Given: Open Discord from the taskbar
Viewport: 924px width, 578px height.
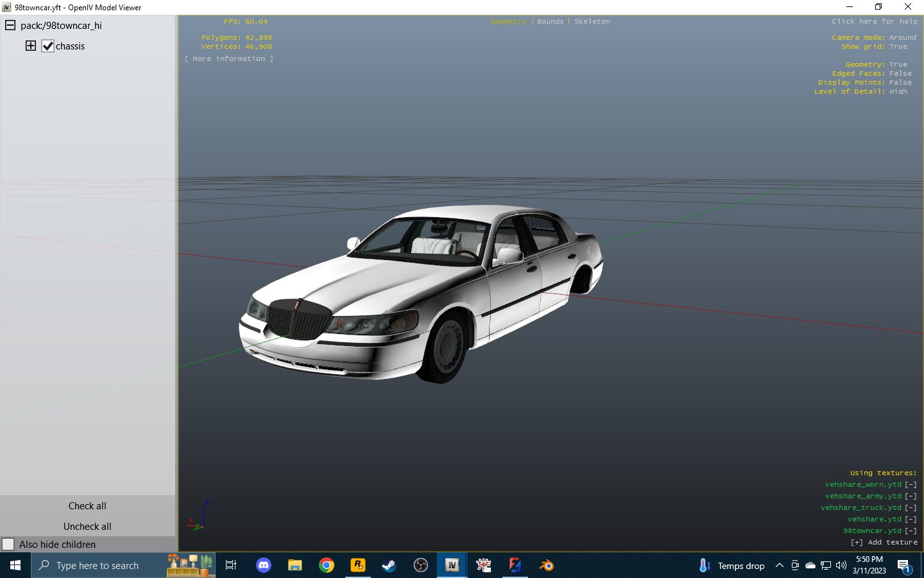Looking at the screenshot, I should click(263, 566).
